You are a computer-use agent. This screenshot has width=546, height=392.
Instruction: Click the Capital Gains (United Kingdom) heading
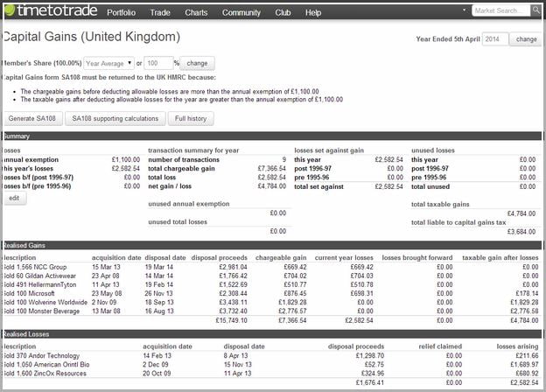point(92,37)
